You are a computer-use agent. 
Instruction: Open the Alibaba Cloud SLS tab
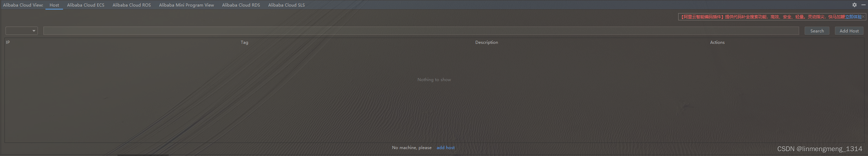[x=287, y=5]
